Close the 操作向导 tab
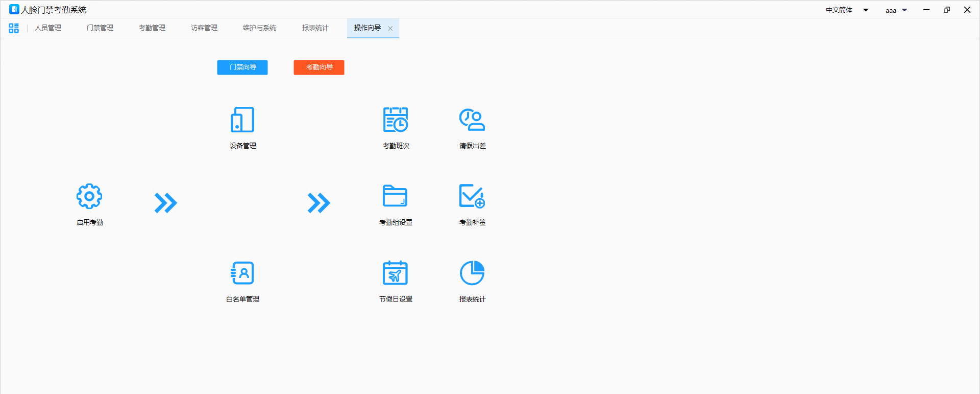Screen dimensions: 980x394 pos(390,29)
